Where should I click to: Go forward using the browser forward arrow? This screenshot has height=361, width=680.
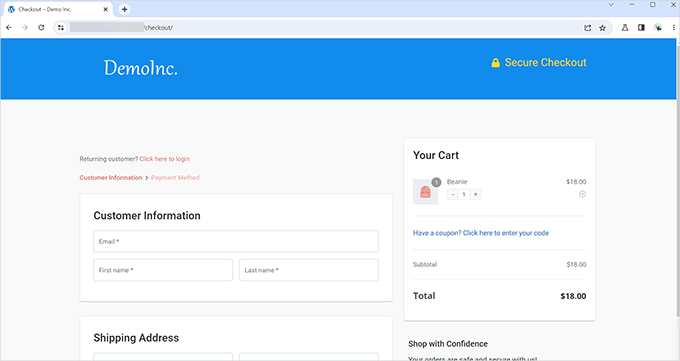pos(25,28)
